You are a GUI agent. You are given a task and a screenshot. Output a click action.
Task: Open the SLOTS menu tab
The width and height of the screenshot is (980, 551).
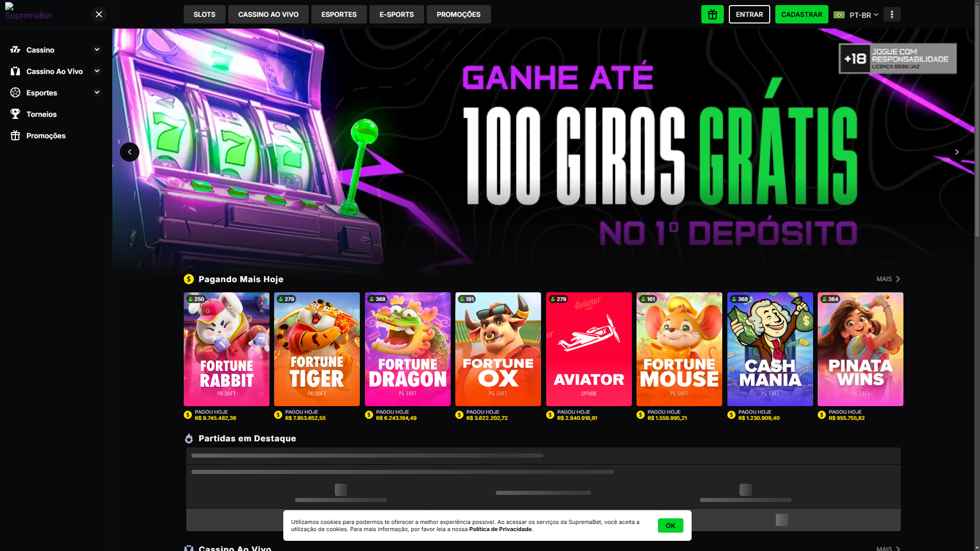coord(204,14)
